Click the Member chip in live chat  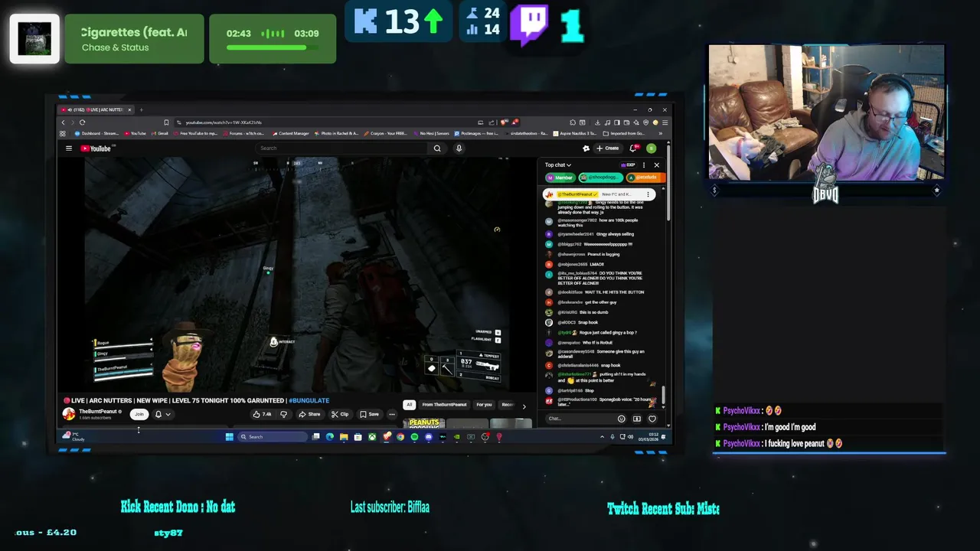560,178
